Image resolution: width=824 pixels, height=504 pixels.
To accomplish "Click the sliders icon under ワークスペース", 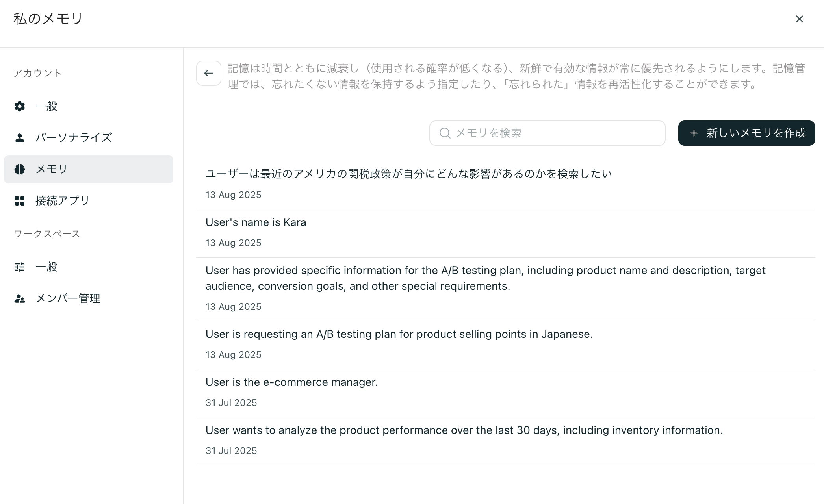I will pos(20,267).
